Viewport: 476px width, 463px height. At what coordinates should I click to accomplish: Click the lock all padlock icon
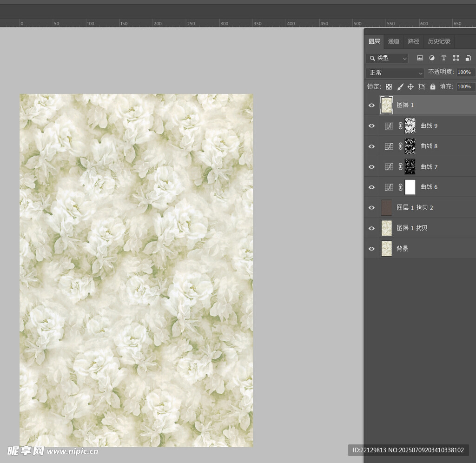tap(433, 86)
